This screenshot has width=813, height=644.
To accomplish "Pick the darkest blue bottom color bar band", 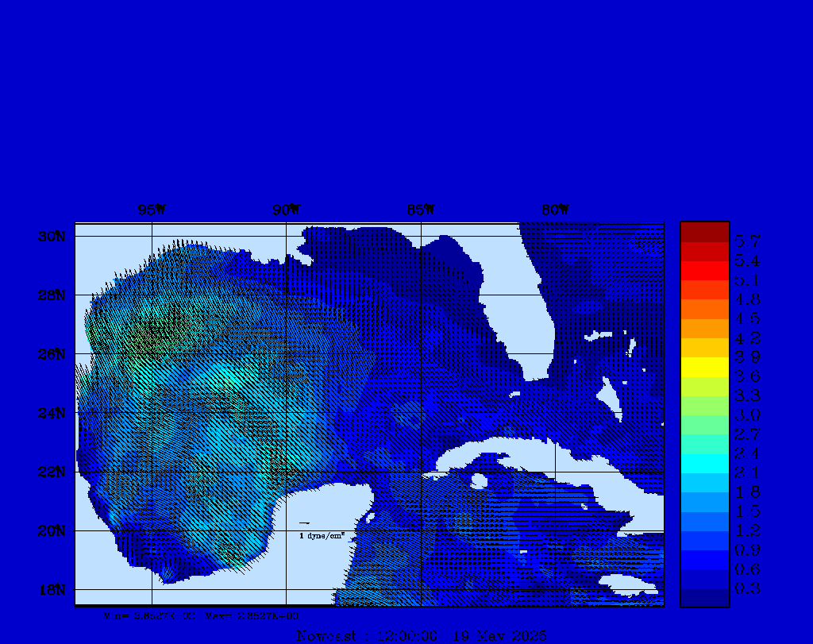I will (x=704, y=597).
